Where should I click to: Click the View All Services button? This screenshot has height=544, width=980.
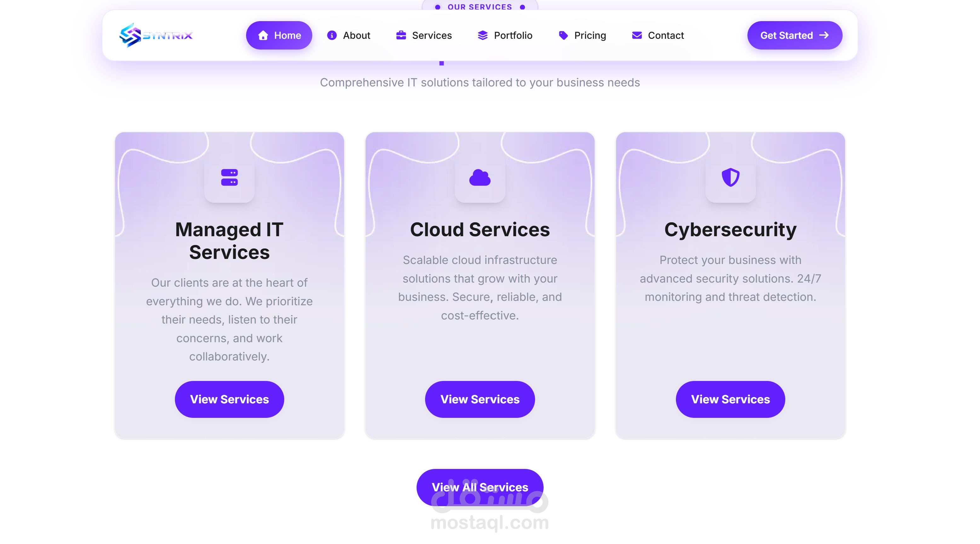[480, 487]
